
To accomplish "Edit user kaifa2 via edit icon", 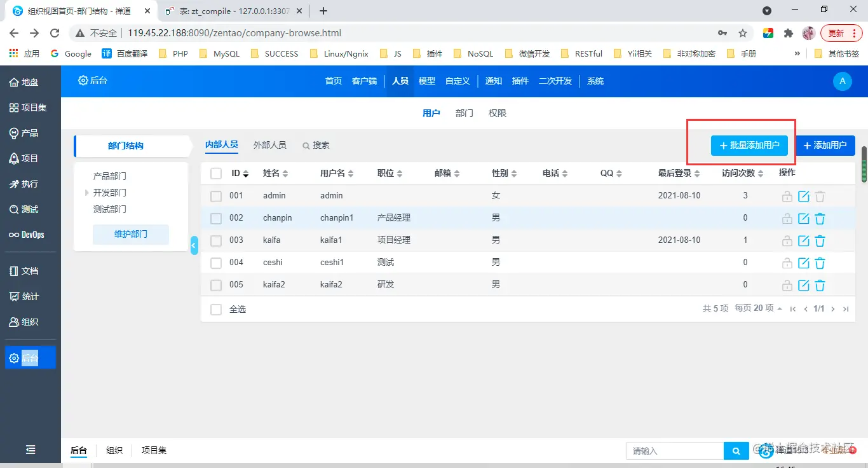I will (804, 286).
